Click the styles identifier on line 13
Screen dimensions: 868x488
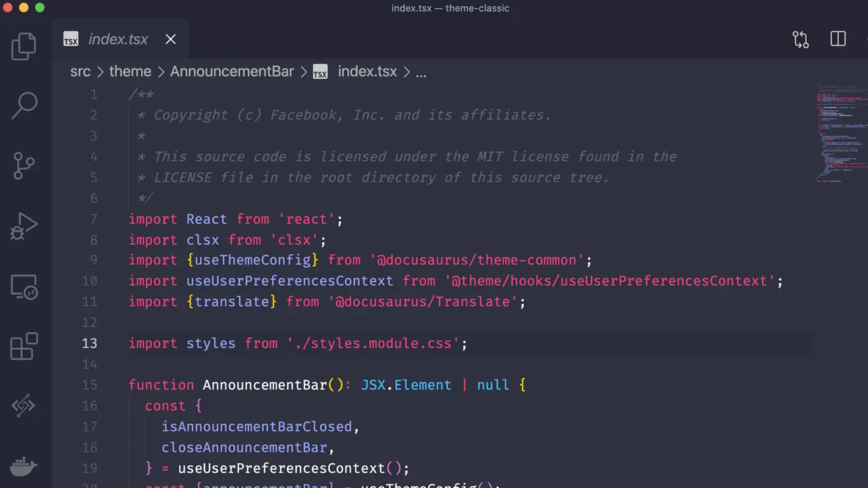point(211,344)
